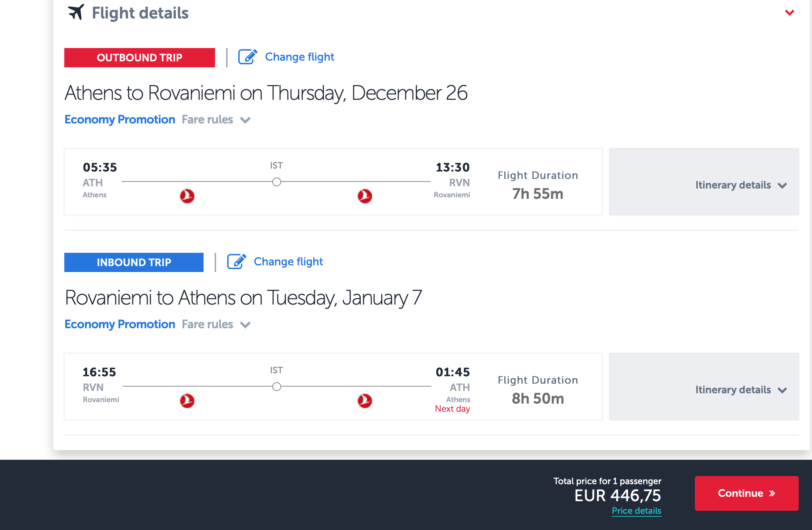Click the IST stopover marker on inbound route
Image resolution: width=812 pixels, height=530 pixels.
[x=276, y=387]
